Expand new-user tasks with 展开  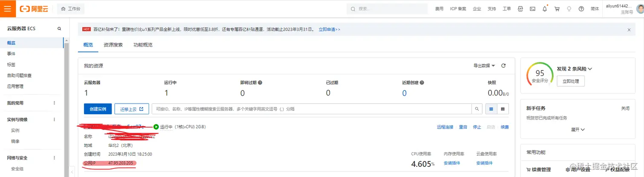pos(577,129)
